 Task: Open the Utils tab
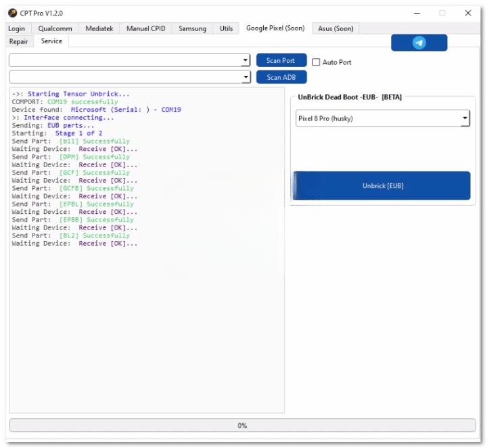[226, 28]
